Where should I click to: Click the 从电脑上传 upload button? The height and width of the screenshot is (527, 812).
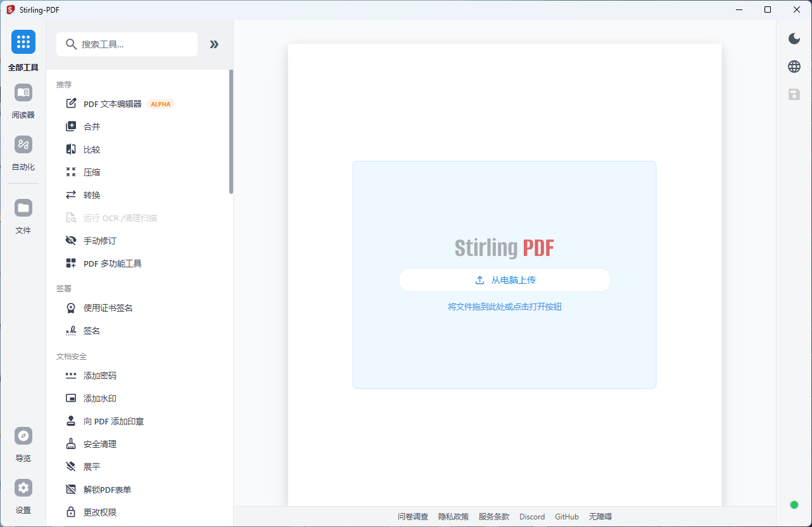tap(504, 279)
